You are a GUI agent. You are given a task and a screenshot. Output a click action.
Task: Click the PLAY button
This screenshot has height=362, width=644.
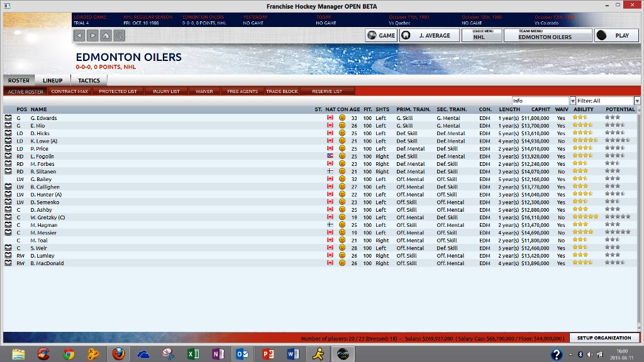coord(616,35)
